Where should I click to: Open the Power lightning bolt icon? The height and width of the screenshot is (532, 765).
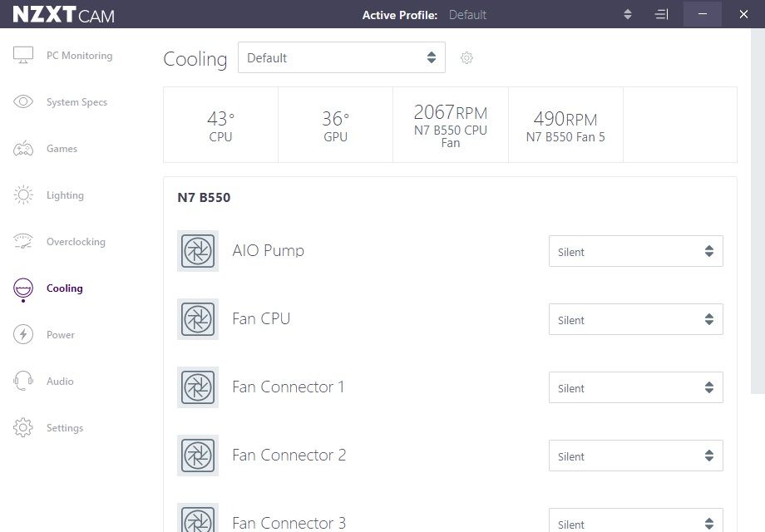pos(23,334)
